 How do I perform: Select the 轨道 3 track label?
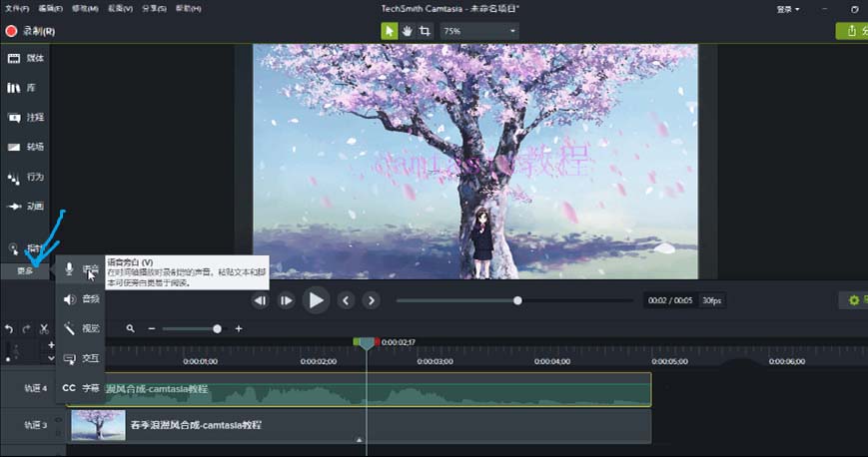click(x=35, y=425)
